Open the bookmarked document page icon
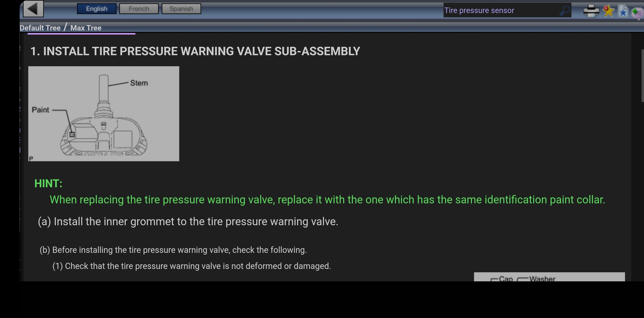Viewport: 644px width, 318px height. [x=623, y=11]
